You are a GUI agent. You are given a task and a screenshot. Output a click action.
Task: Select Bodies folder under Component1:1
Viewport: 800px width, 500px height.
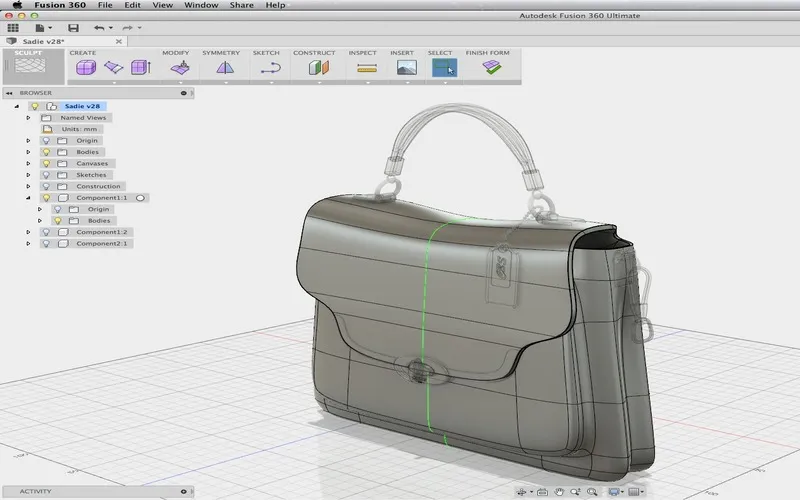click(99, 220)
